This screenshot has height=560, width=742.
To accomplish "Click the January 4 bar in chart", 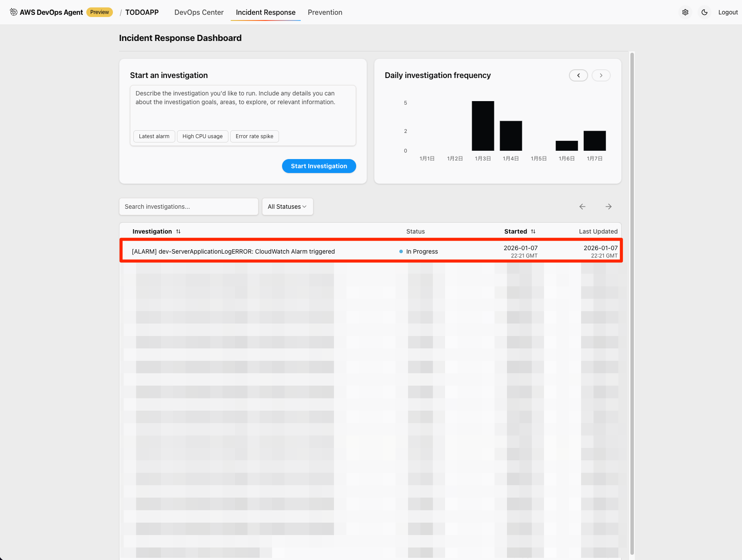I will [511, 136].
